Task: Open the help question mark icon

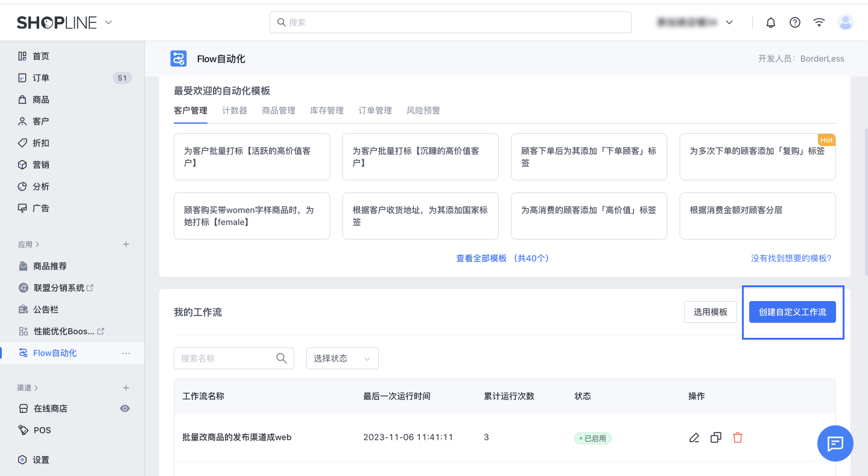Action: tap(794, 23)
